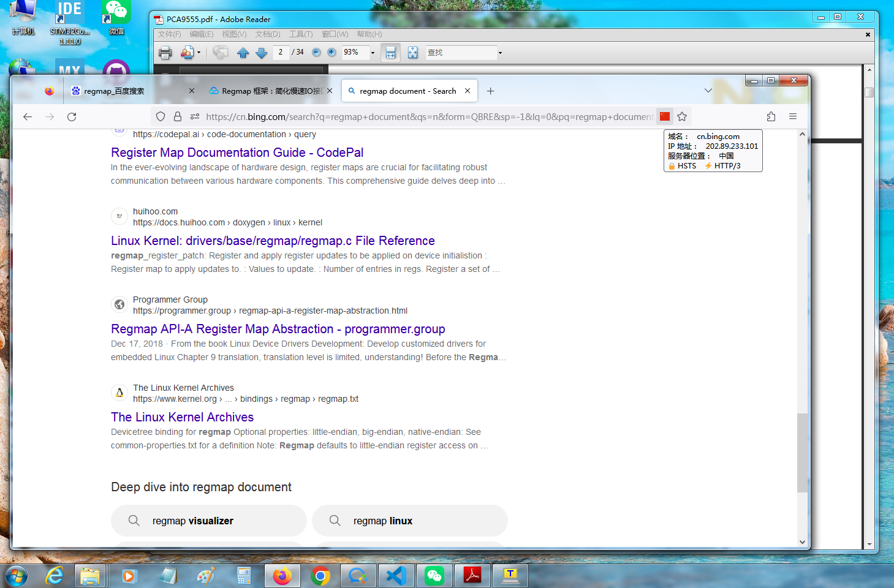Screen dimensions: 894x588
Task: Open the 文档(D) menu in Adobe Reader
Action: tap(268, 34)
